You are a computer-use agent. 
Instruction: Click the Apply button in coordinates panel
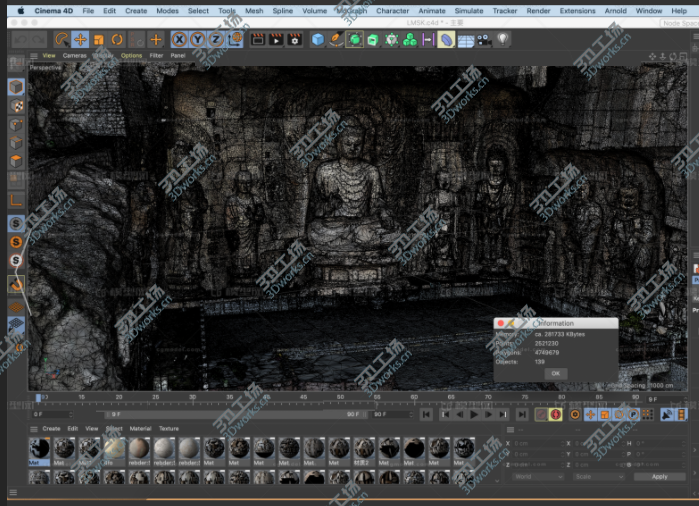tap(659, 477)
